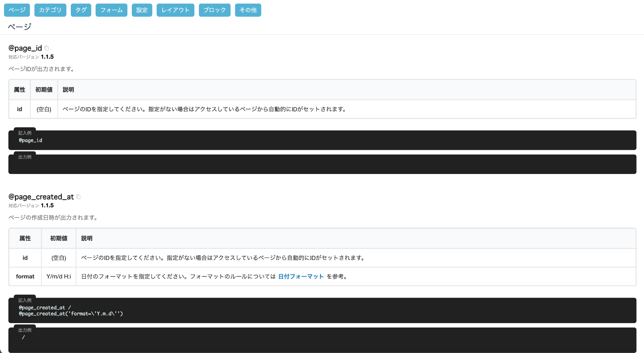644x353 pixels.
Task: Click the @page_created_at heading
Action: pos(41,197)
